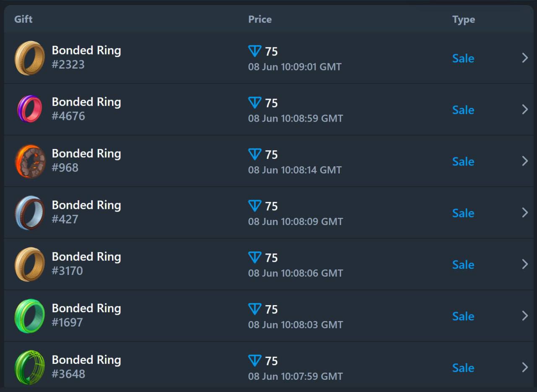Click the bright green ring icon #1697
The height and width of the screenshot is (392, 537).
30,316
